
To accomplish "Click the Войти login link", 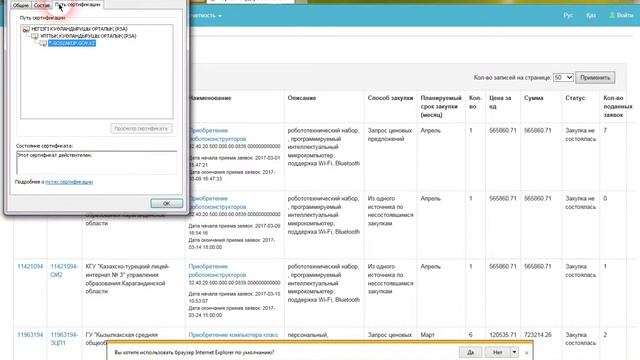I will click(x=625, y=15).
